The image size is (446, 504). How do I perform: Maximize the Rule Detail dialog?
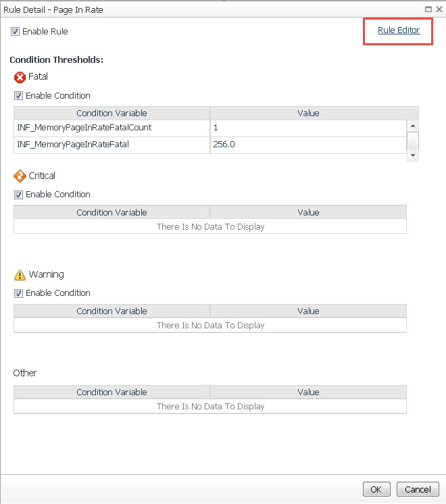[x=428, y=9]
